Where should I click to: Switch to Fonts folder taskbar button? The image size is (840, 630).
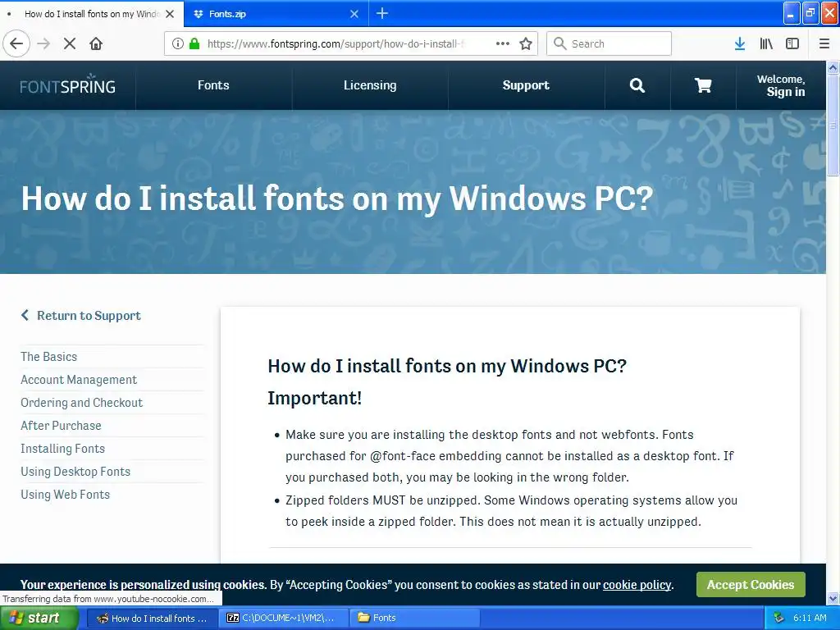click(x=414, y=618)
